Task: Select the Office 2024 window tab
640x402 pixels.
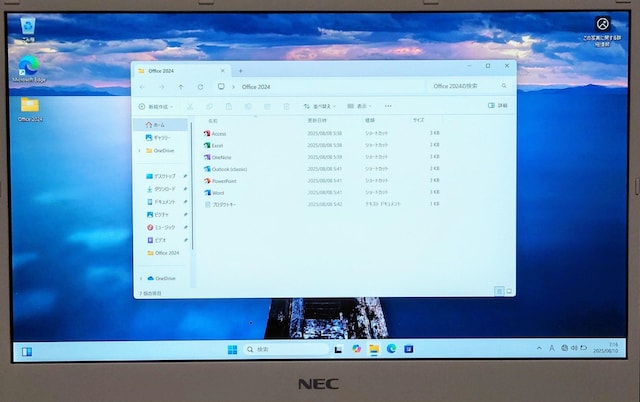Action: pos(182,71)
